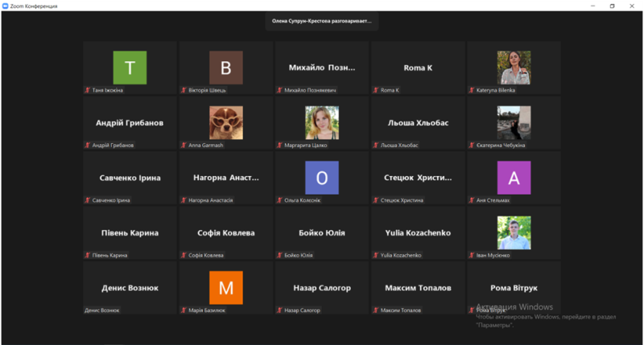Click the muted mic icon beside Таня's name label
The width and height of the screenshot is (644, 345).
pos(88,90)
